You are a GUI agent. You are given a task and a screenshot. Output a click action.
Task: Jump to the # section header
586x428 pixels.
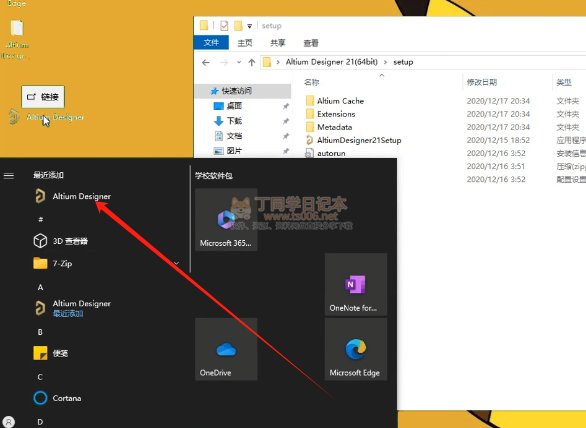(40, 219)
